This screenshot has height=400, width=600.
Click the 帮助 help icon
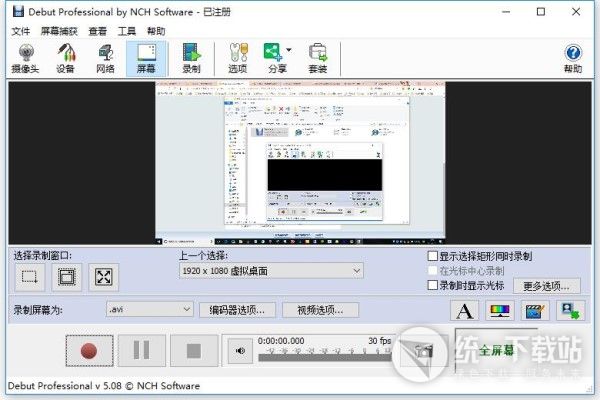573,58
